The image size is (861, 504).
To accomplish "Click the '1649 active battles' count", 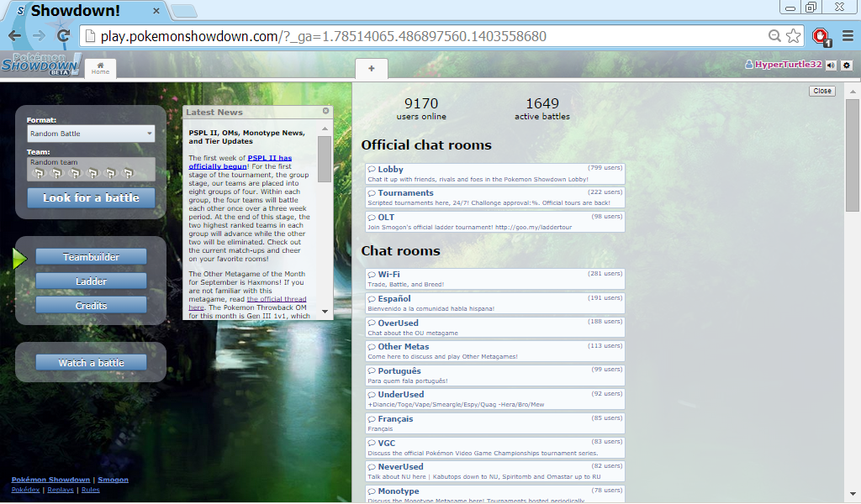I will tap(542, 108).
